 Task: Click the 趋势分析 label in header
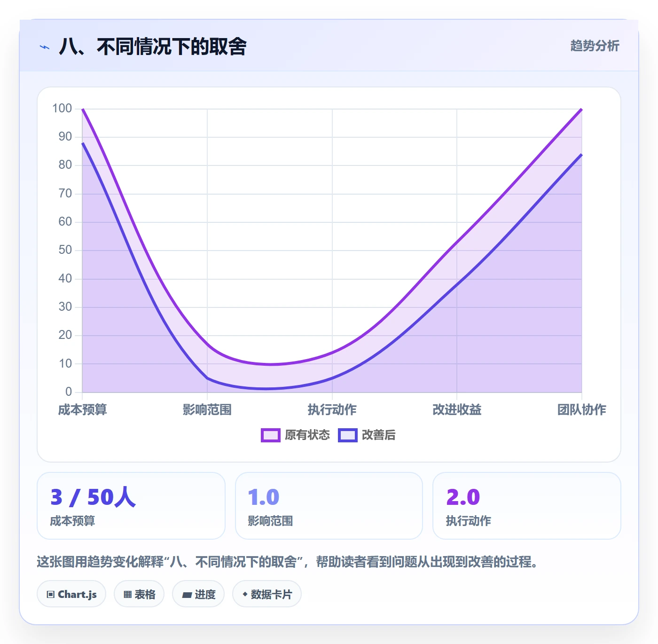tap(595, 46)
